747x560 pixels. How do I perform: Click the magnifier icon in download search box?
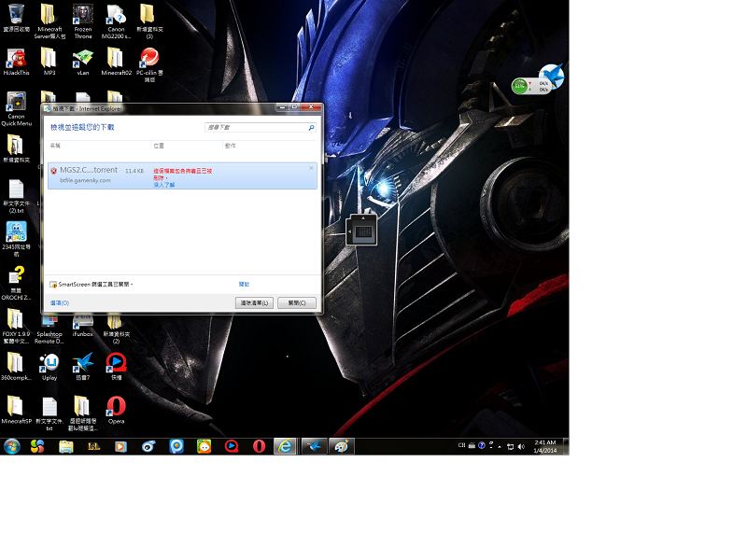tap(311, 128)
